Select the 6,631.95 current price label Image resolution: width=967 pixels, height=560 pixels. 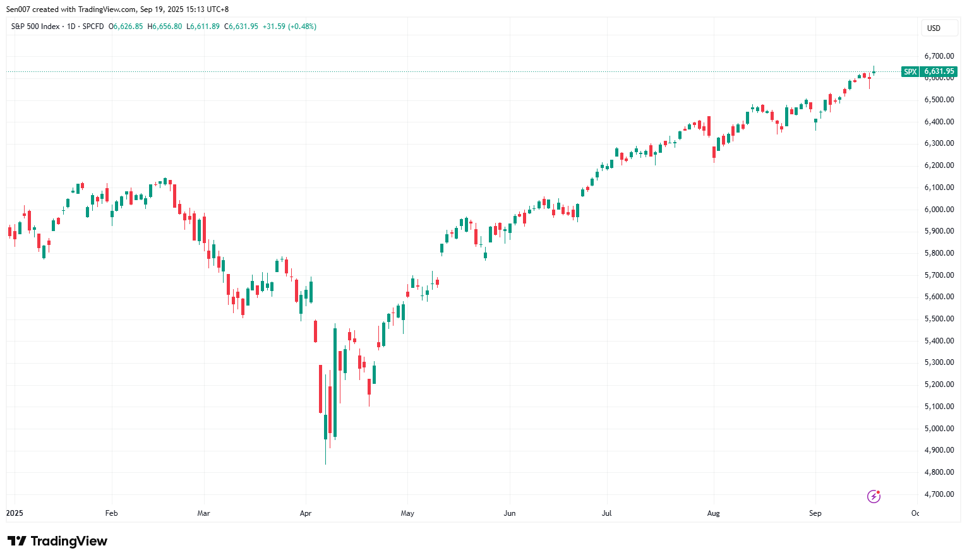[939, 71]
